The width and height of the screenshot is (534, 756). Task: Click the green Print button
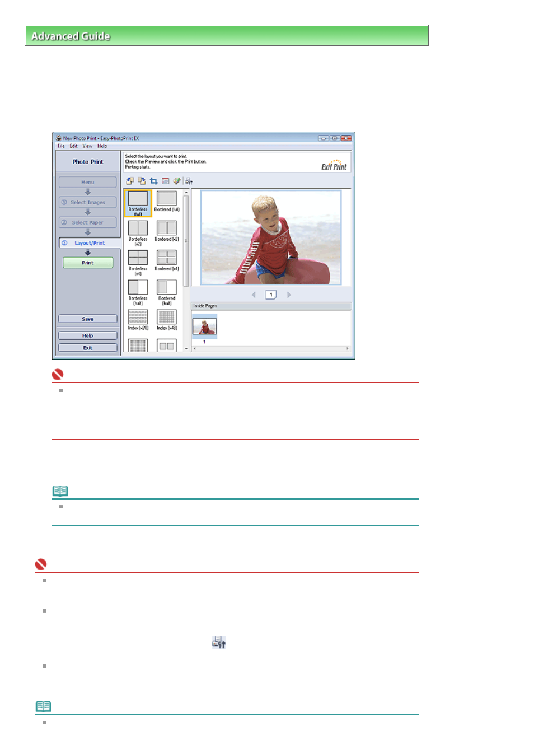coord(88,263)
